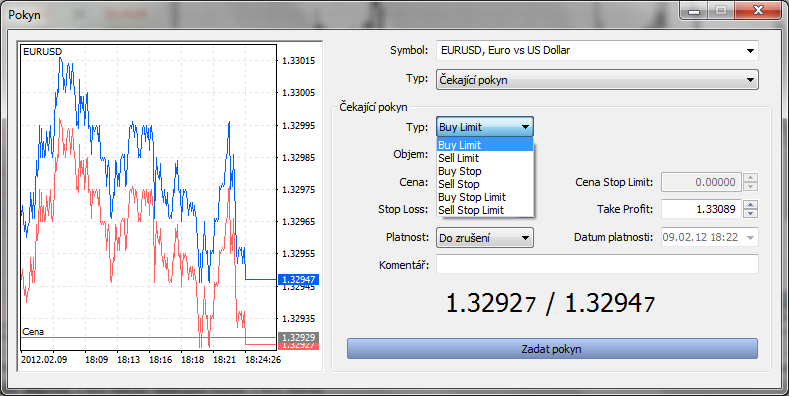Open the Typ 'Čekající pokyn' dropdown
The width and height of the screenshot is (789, 396).
coord(597,80)
